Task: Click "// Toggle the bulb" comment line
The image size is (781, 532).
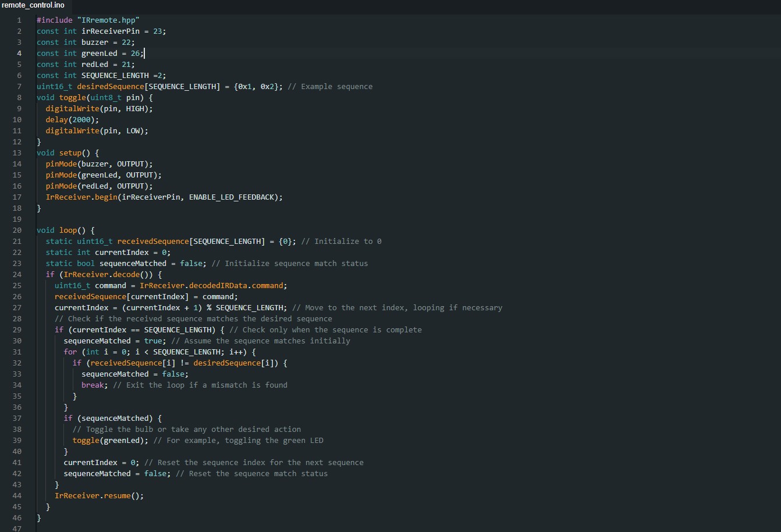Action: tap(187, 429)
